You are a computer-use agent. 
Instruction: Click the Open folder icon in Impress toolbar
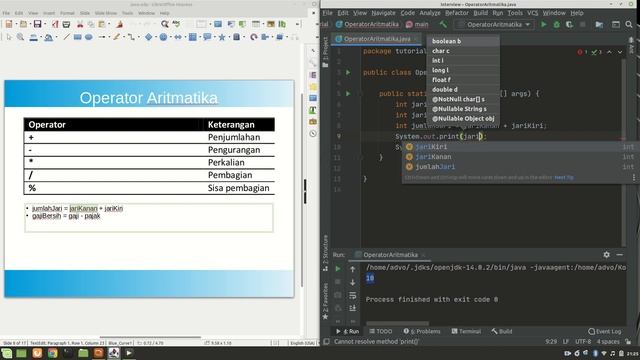tap(23, 24)
